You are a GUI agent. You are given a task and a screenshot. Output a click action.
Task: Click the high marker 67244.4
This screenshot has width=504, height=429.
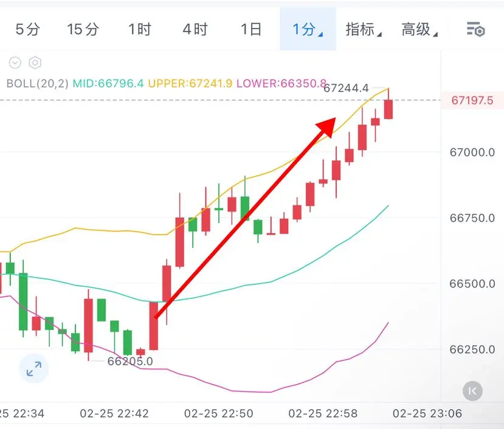click(346, 88)
